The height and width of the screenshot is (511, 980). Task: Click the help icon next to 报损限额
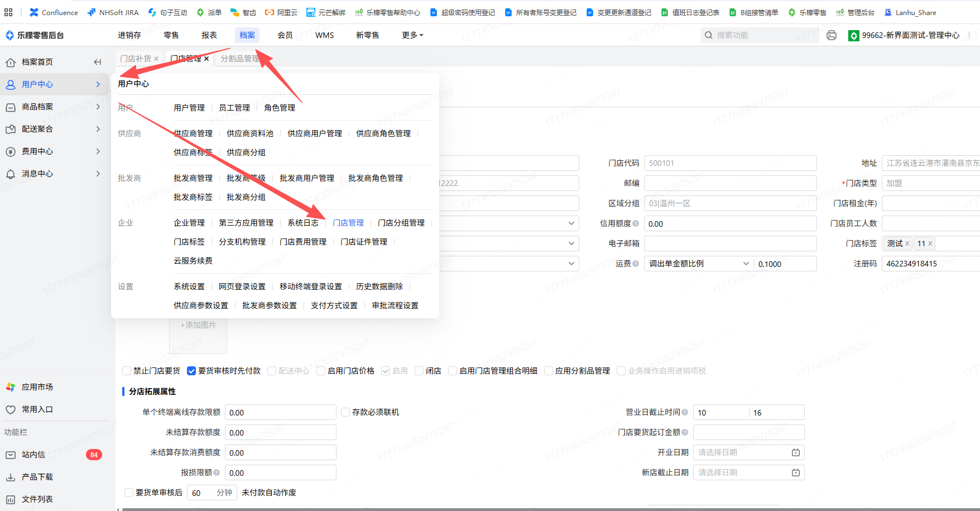point(217,472)
